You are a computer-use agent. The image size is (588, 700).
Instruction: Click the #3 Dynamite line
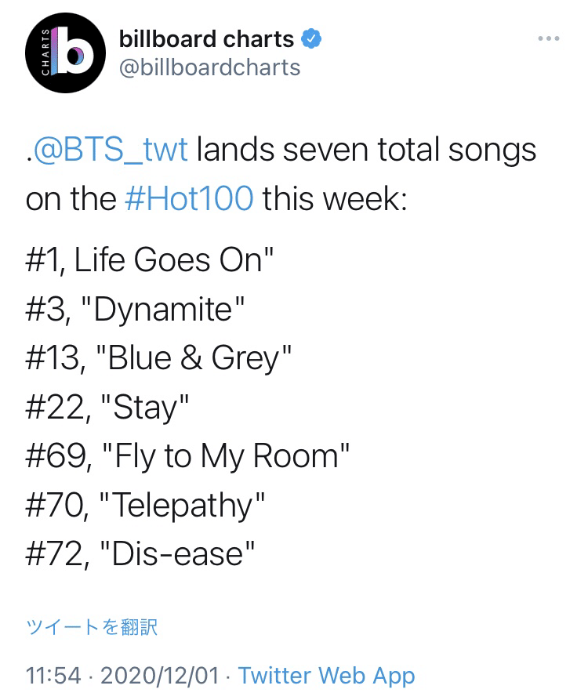coord(136,309)
